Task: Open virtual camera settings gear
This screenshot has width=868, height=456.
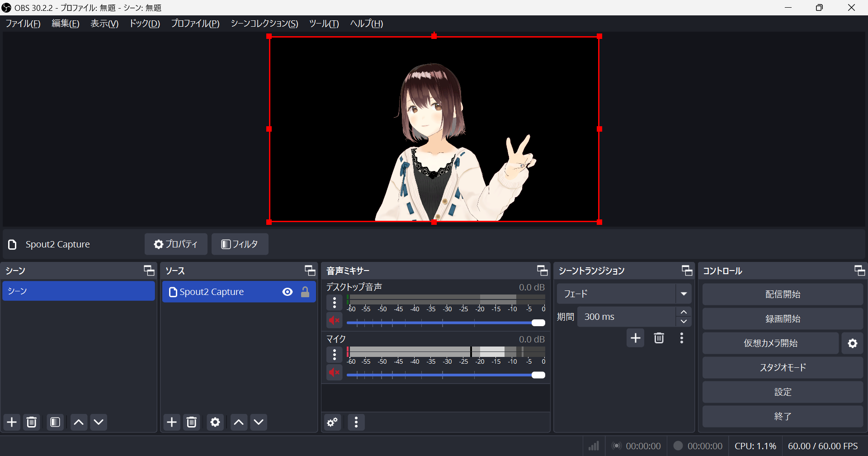Action: click(853, 343)
